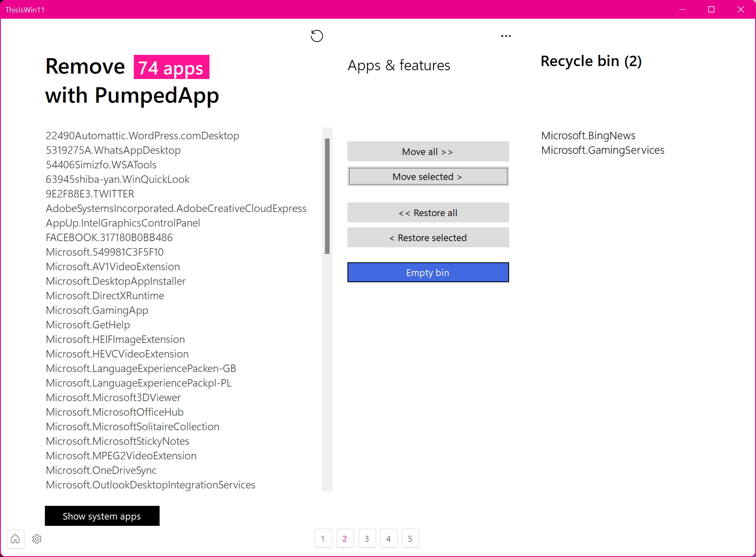Go to the home page icon
Viewport: 756px width, 557px height.
click(15, 539)
